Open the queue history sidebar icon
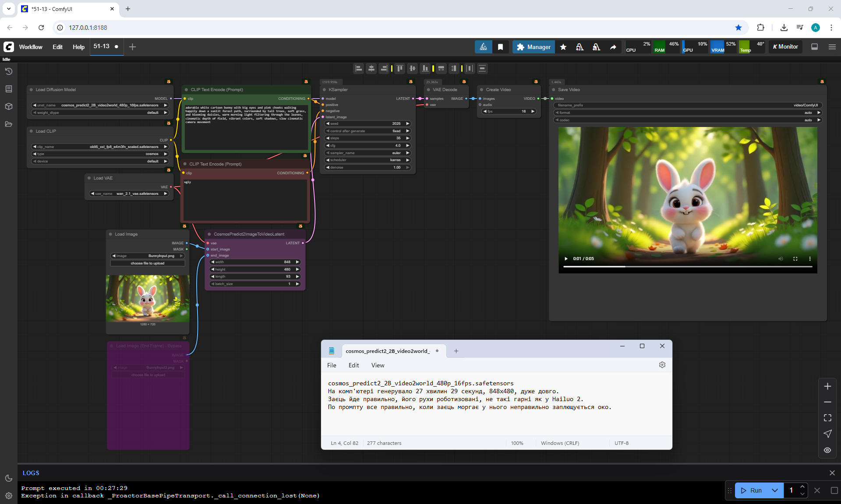This screenshot has width=841, height=504. click(x=9, y=71)
